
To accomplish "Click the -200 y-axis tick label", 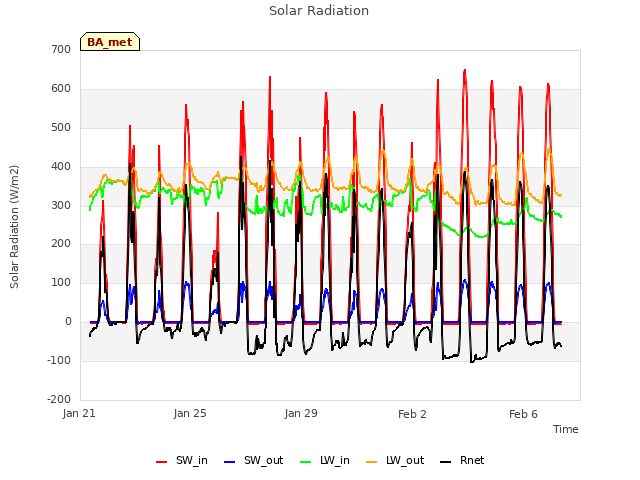I will 59,399.
